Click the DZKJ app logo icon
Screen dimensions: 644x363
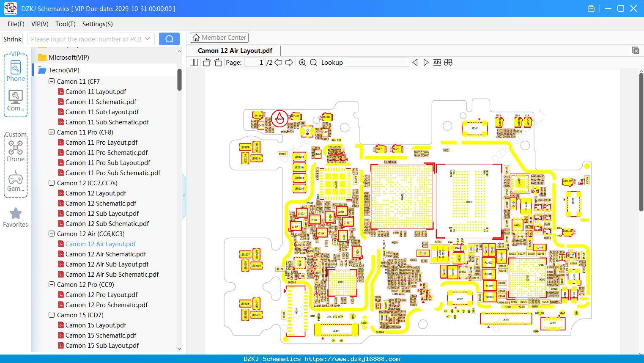coord(10,8)
